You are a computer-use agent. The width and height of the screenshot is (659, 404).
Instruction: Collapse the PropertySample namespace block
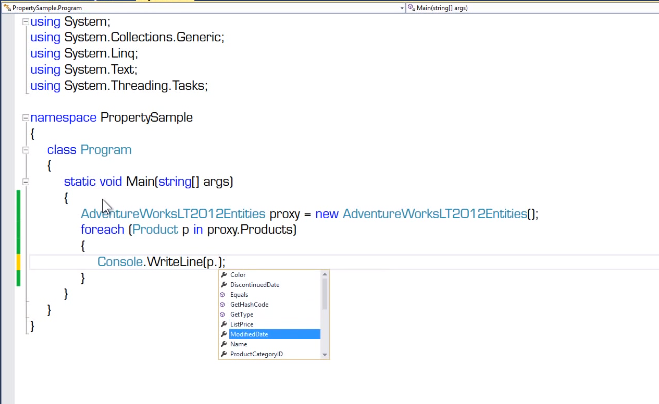tap(25, 118)
